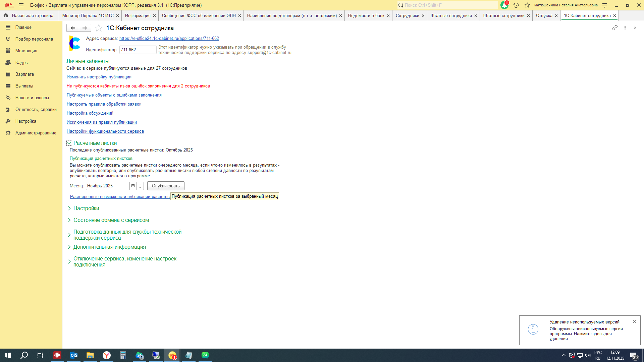Open calendar picker in Месяц field
The image size is (644, 362).
(x=133, y=186)
